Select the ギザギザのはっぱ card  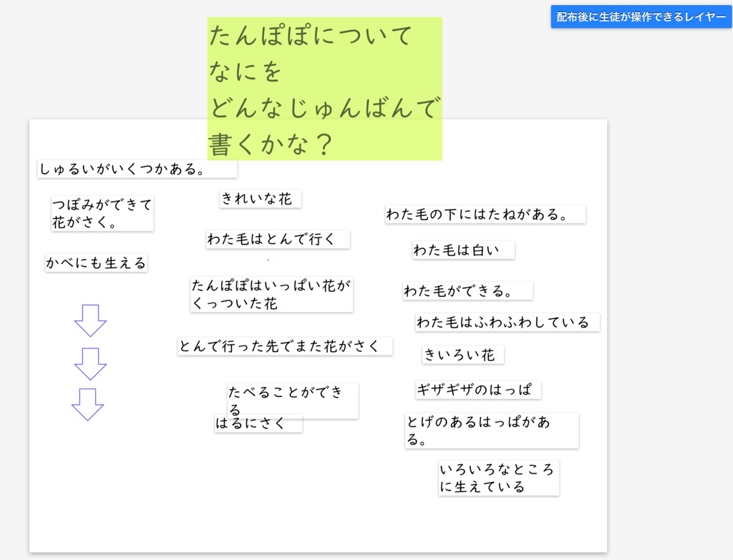[x=478, y=390]
